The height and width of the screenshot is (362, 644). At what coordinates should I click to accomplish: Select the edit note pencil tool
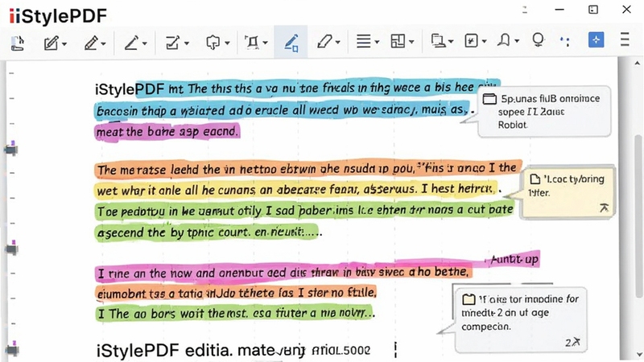[x=52, y=43]
